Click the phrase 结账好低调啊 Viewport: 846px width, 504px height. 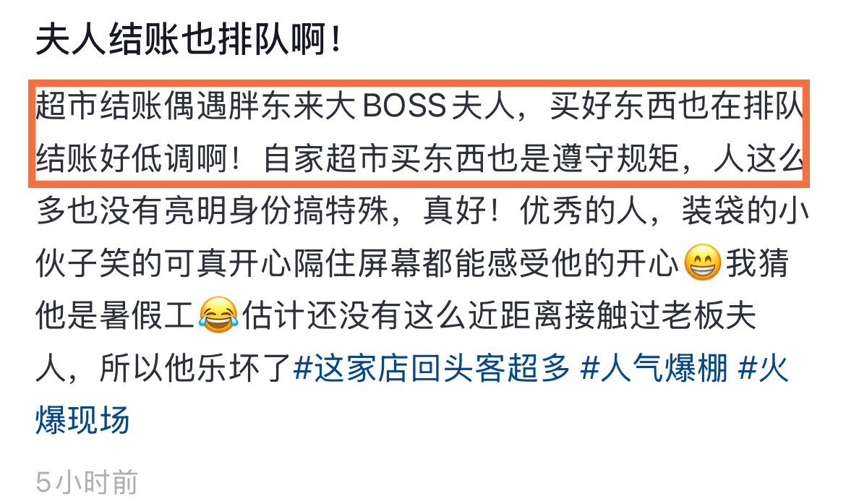pos(137,158)
